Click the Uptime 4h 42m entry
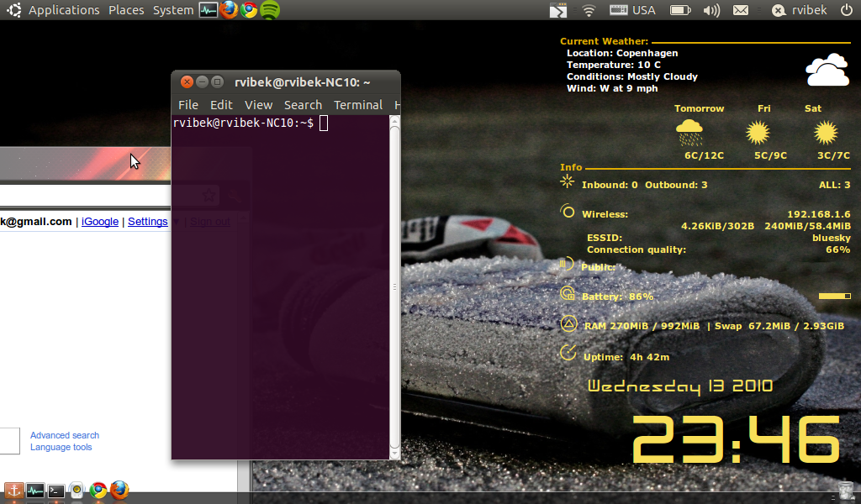 (x=626, y=357)
